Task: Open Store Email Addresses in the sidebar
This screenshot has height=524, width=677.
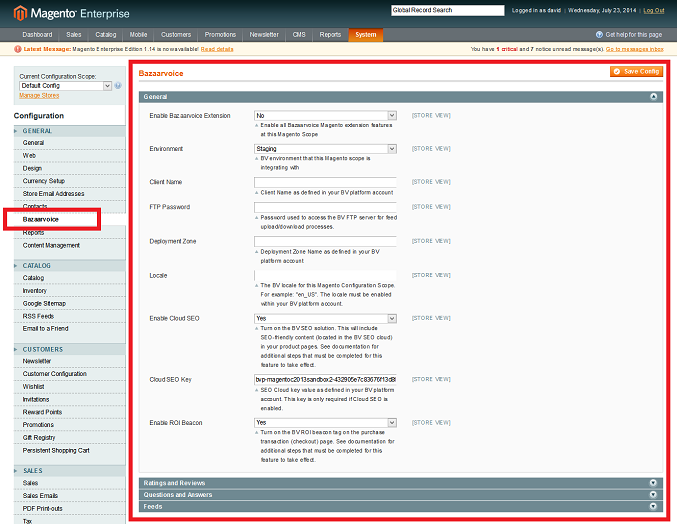Action: coord(54,194)
